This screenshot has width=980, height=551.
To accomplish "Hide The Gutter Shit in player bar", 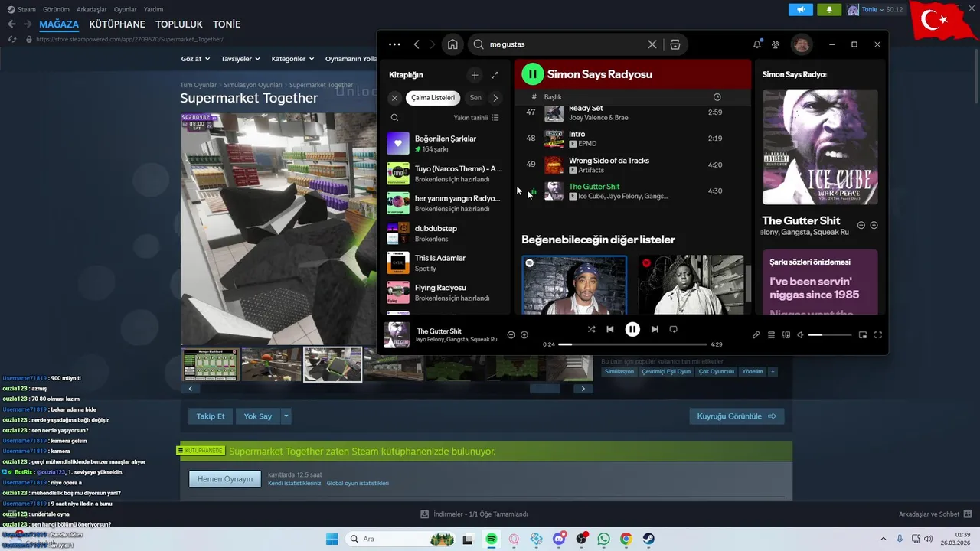I will [511, 334].
